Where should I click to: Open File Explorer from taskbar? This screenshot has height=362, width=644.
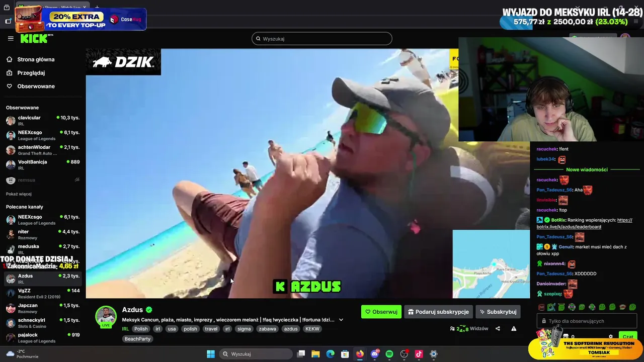[315, 354]
